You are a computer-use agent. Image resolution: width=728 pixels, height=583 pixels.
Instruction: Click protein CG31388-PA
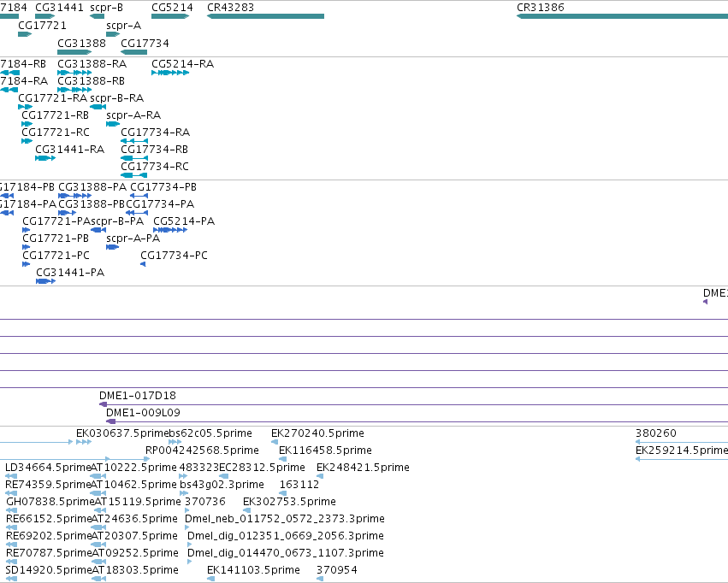point(74,196)
